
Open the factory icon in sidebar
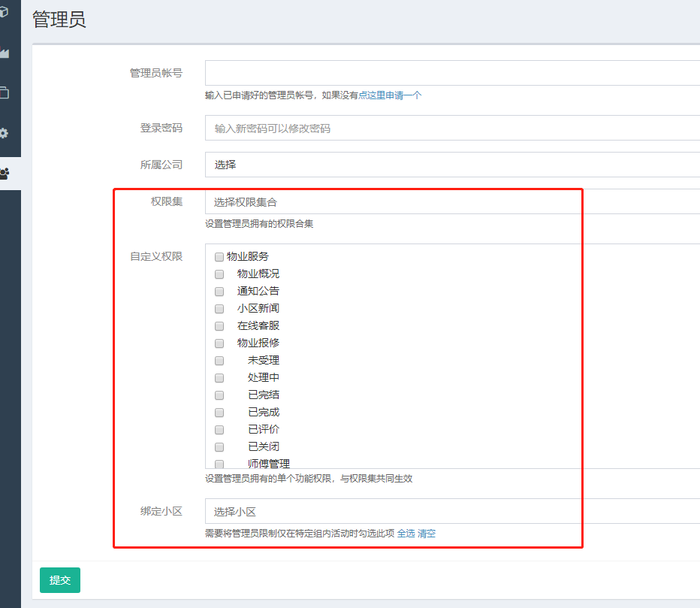[x=4, y=53]
